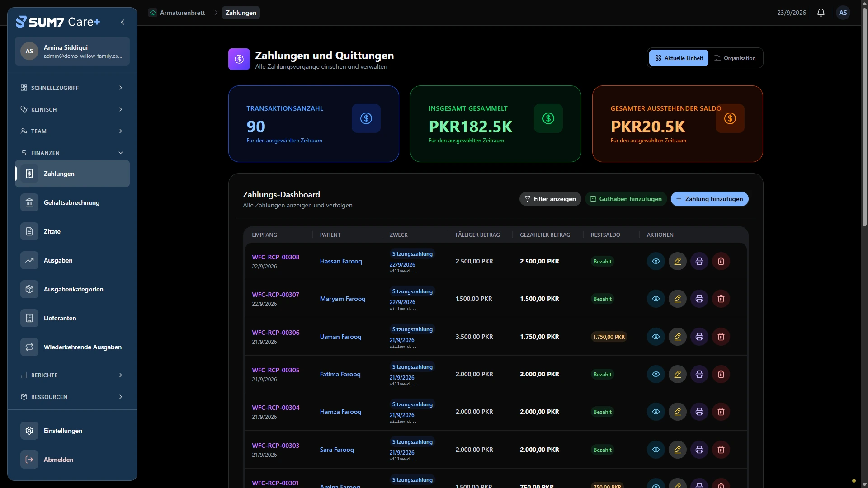This screenshot has width=868, height=488.
Task: Collapse the sidebar with the chevron
Action: [x=123, y=22]
